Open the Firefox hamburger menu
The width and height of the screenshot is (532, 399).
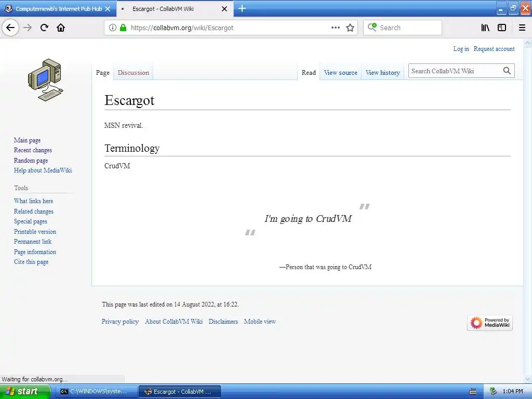click(522, 28)
